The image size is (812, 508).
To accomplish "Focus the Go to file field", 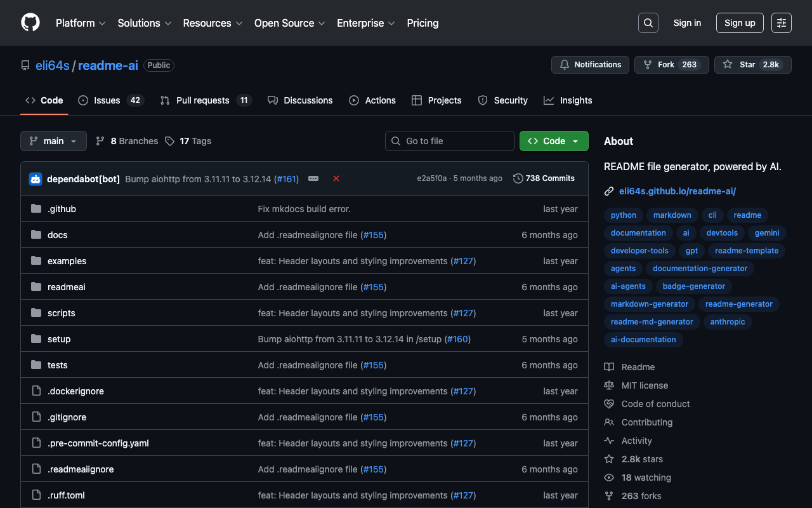I will point(450,141).
